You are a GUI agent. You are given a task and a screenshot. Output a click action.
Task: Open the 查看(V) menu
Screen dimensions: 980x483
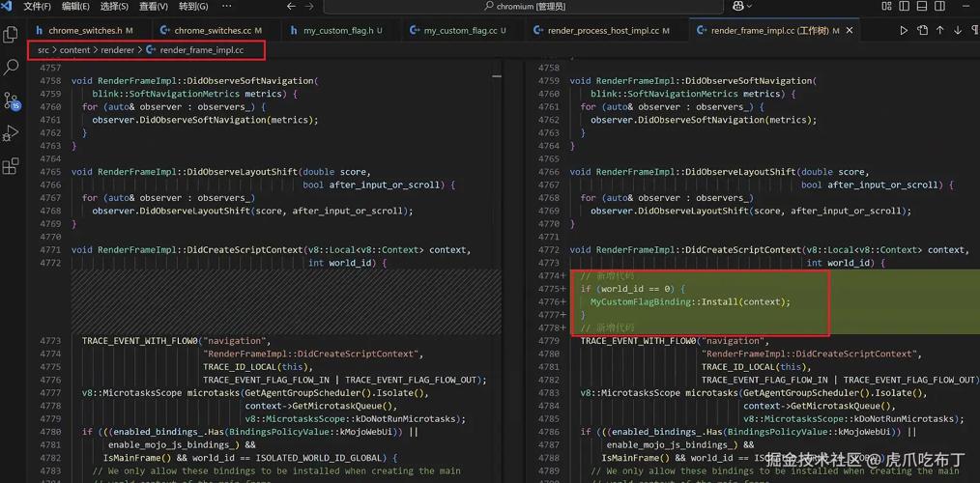pyautogui.click(x=153, y=6)
